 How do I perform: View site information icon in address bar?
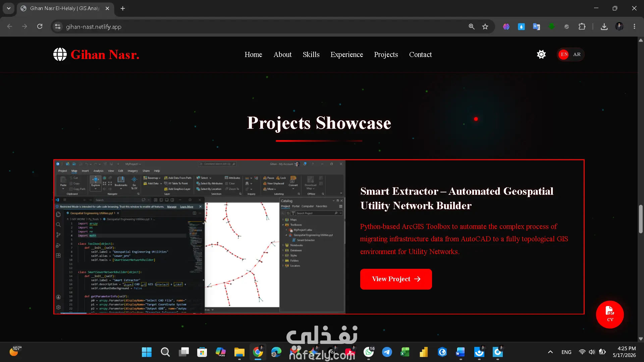58,26
